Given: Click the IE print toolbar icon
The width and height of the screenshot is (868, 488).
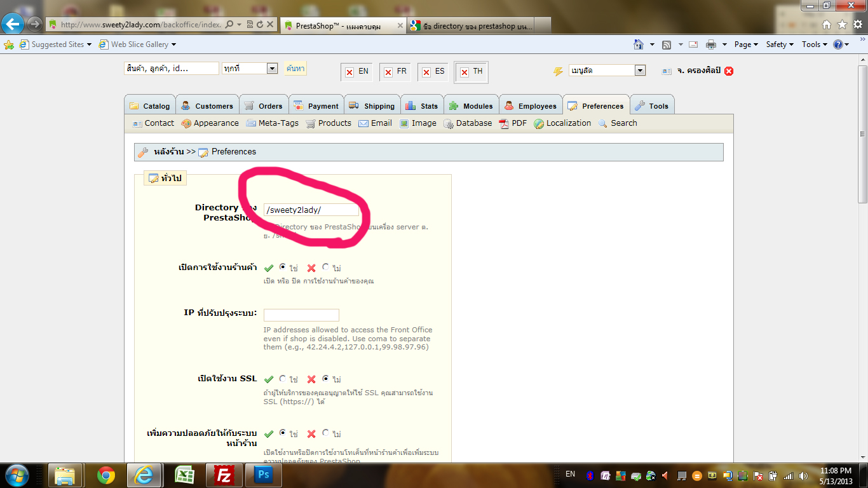Looking at the screenshot, I should 711,44.
